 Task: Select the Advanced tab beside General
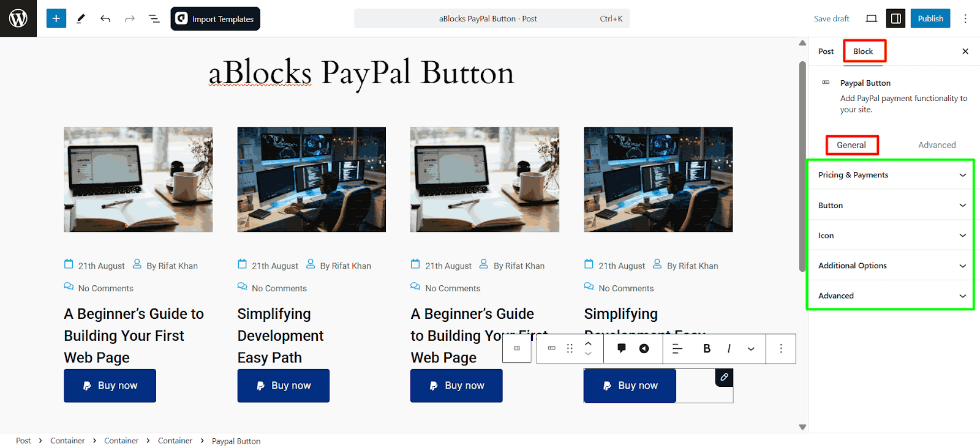937,145
